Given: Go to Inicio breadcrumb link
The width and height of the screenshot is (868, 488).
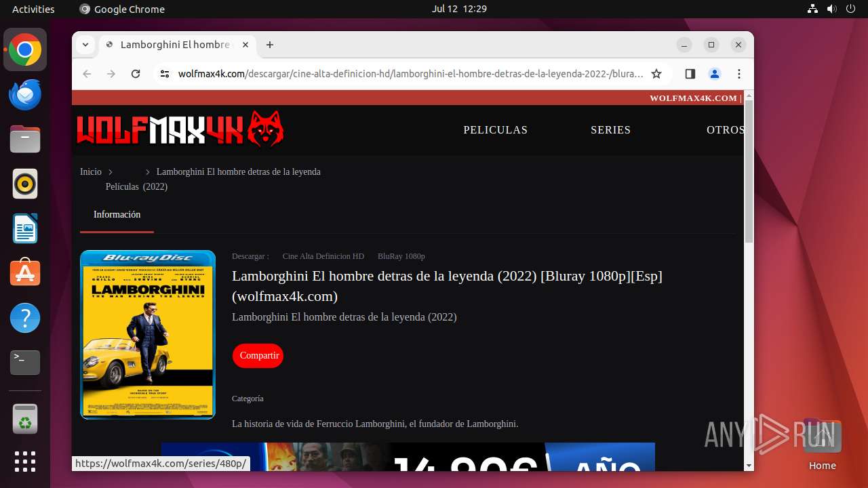Looking at the screenshot, I should tap(91, 172).
